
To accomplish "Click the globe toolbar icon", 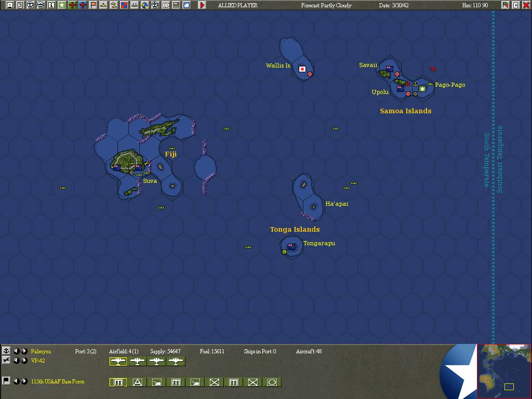I will pos(145,5).
